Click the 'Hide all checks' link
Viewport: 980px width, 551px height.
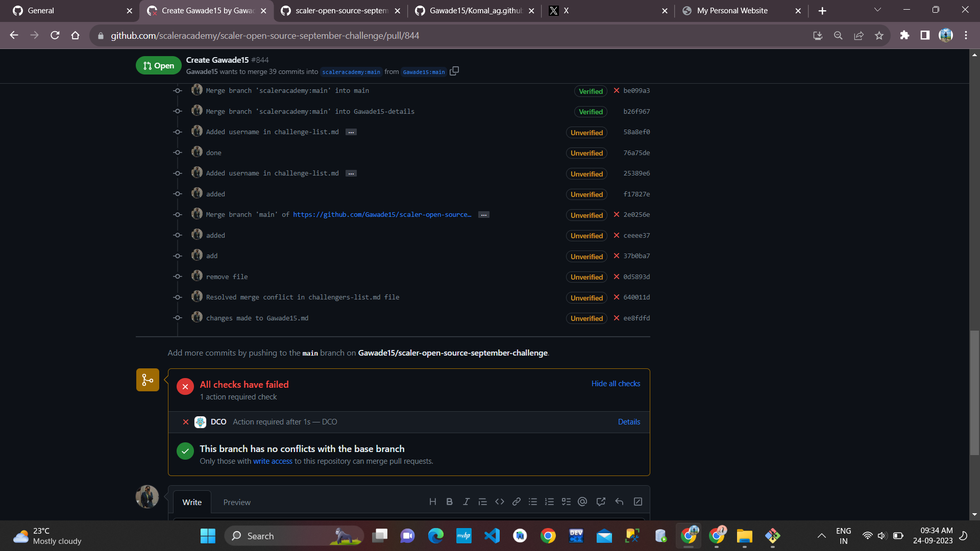[x=616, y=384]
